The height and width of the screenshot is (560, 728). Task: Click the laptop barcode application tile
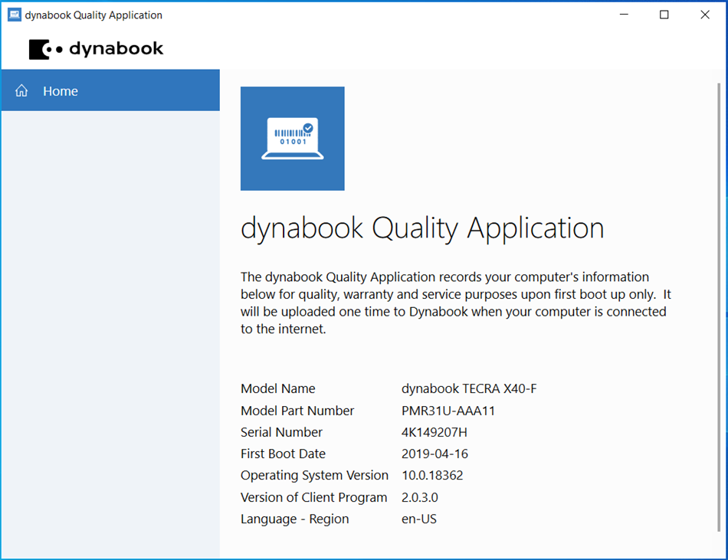(x=293, y=138)
